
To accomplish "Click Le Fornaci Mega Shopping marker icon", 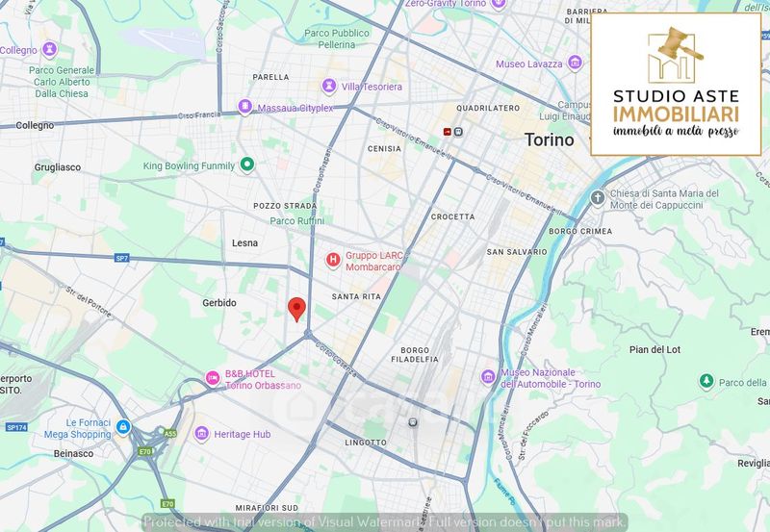I will click(122, 426).
